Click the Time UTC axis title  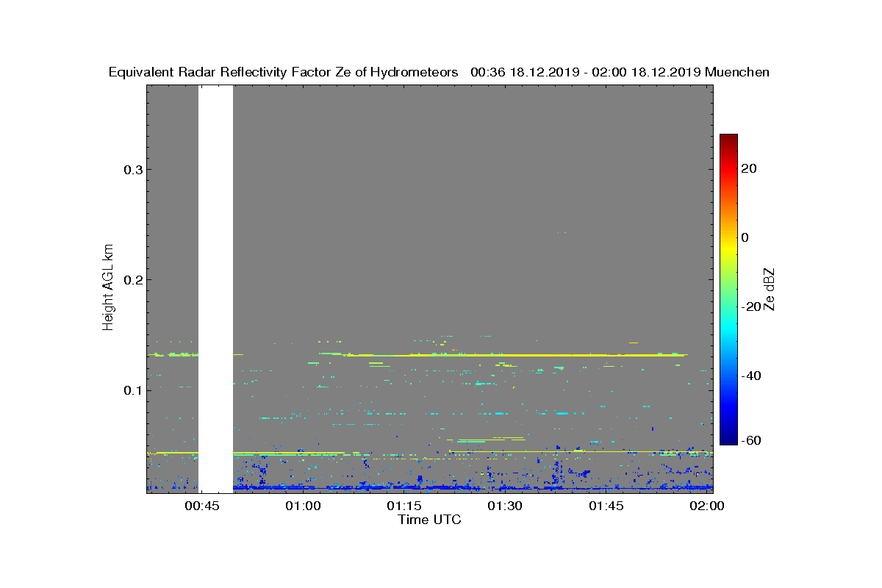430,520
